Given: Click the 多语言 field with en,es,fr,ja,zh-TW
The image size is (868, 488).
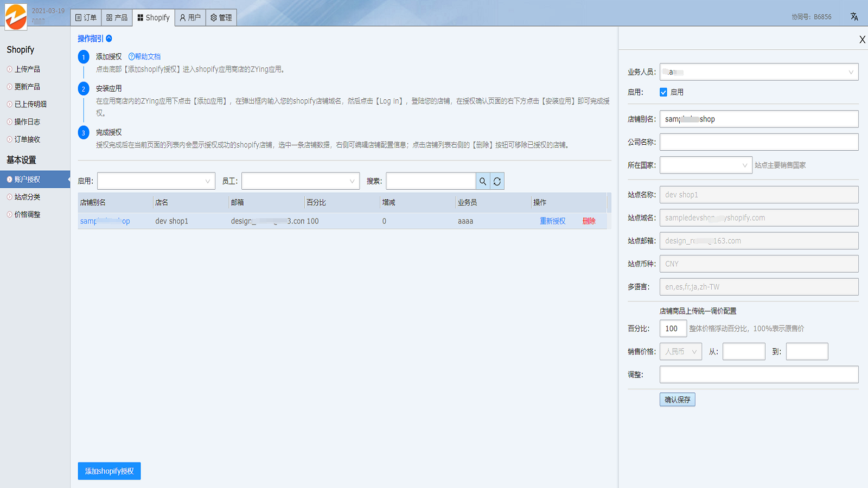Looking at the screenshot, I should pos(759,287).
